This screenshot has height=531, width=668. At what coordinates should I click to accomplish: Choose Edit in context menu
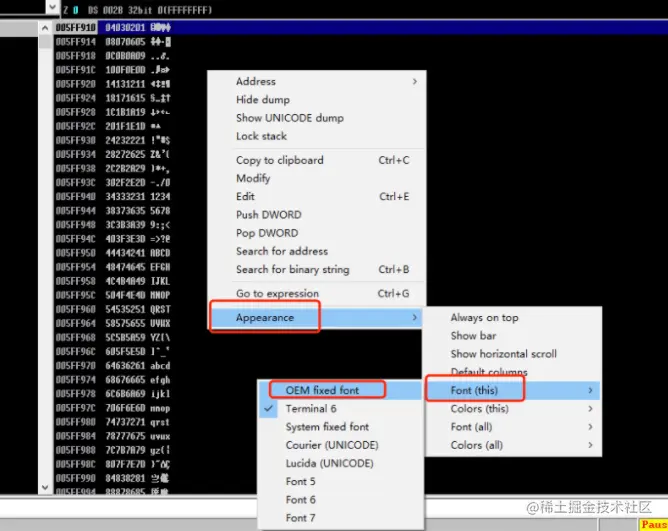click(317, 196)
